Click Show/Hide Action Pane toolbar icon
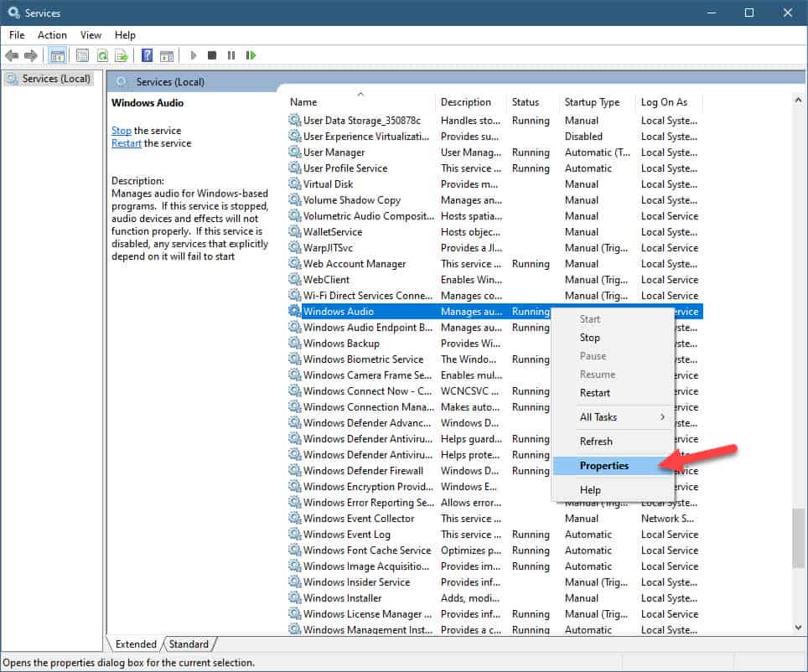The height and width of the screenshot is (672, 808). tap(167, 55)
